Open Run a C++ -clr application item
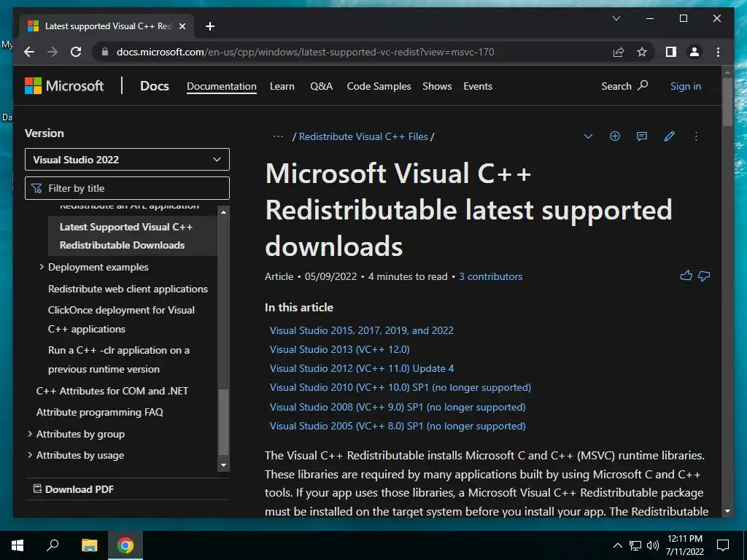This screenshot has height=560, width=747. tap(119, 359)
